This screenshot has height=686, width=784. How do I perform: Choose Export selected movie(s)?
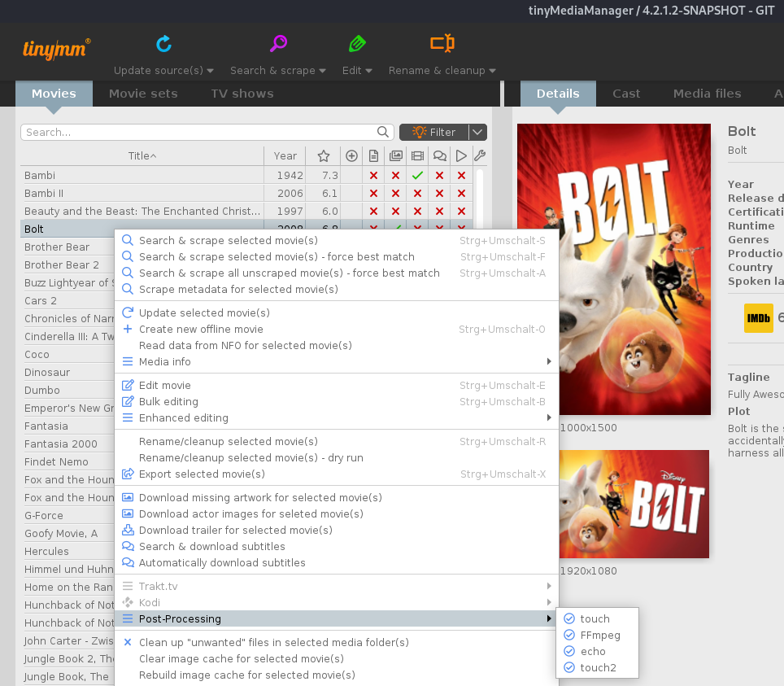[202, 474]
